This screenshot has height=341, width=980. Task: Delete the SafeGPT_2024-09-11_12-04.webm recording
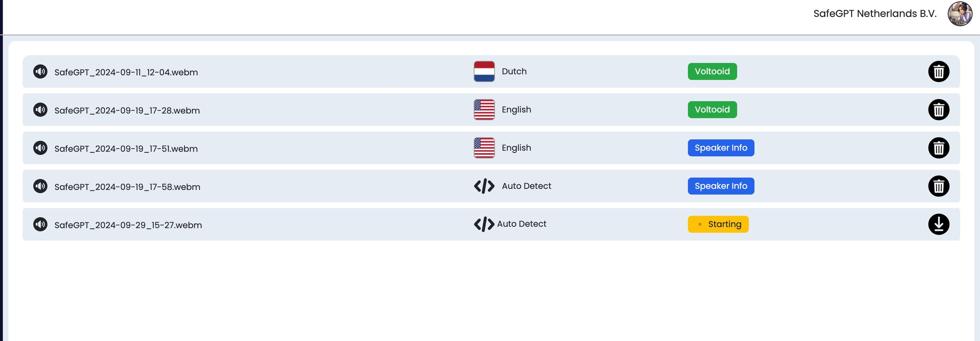click(938, 71)
